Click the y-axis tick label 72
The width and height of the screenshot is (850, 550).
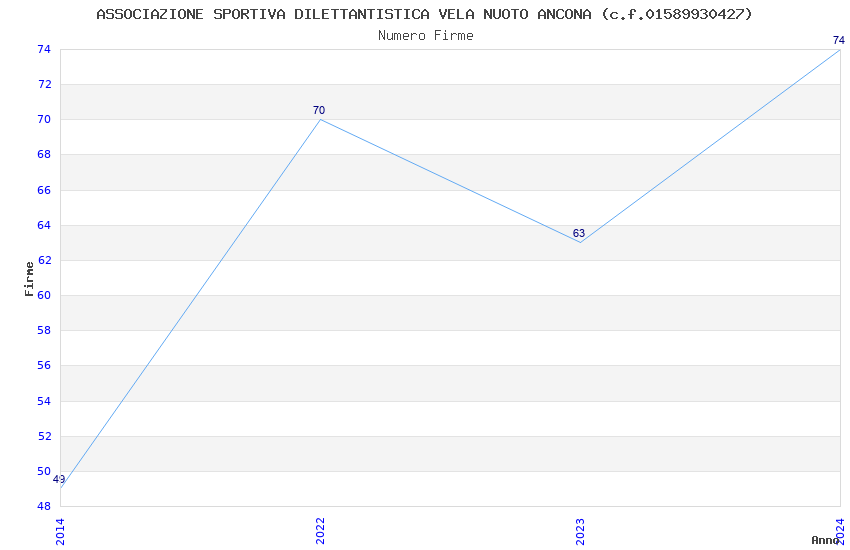pyautogui.click(x=44, y=84)
